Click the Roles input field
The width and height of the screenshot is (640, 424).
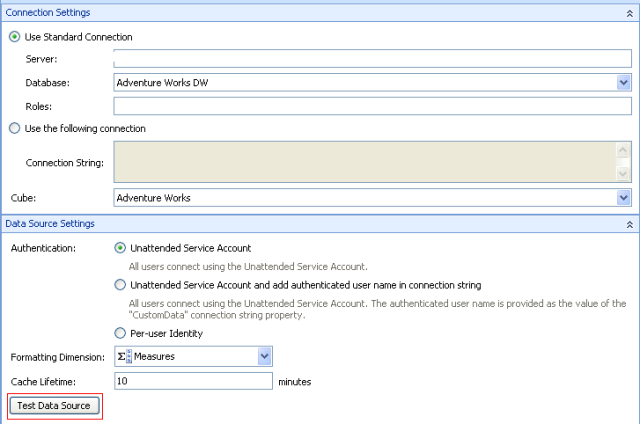pyautogui.click(x=372, y=107)
